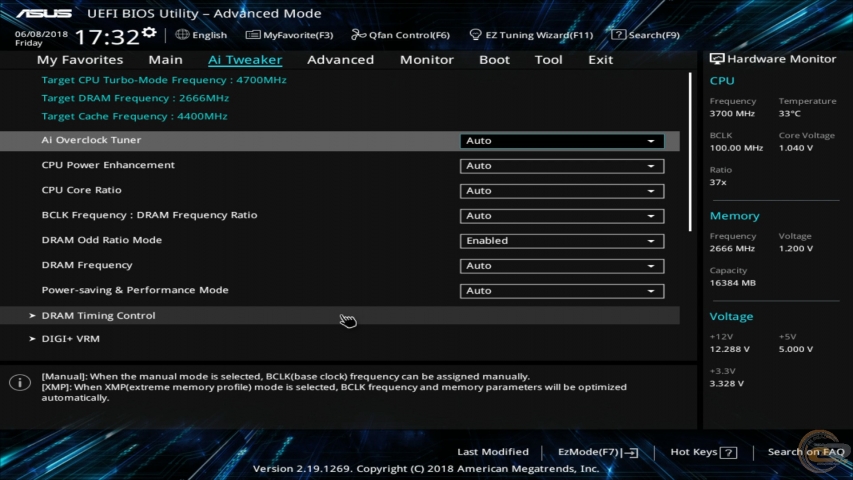Image resolution: width=853 pixels, height=480 pixels.
Task: Open the DRAM Odd Ratio Mode dropdown
Action: click(x=562, y=241)
